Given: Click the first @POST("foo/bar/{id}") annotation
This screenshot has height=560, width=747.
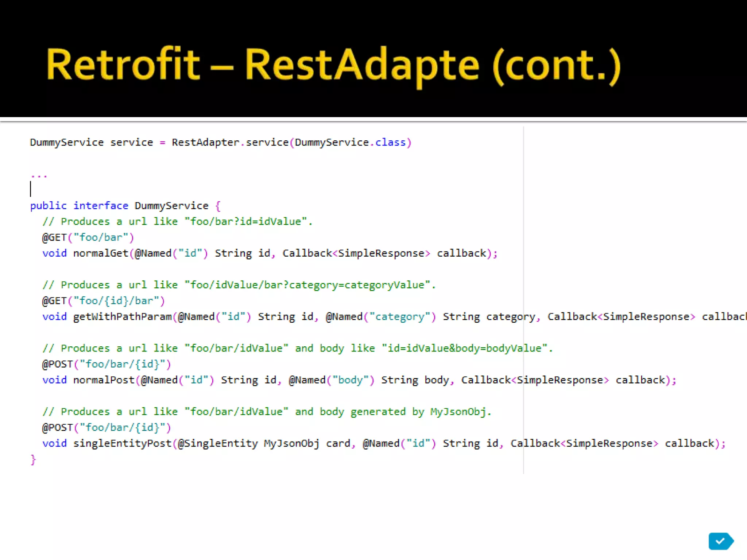Looking at the screenshot, I should [106, 364].
